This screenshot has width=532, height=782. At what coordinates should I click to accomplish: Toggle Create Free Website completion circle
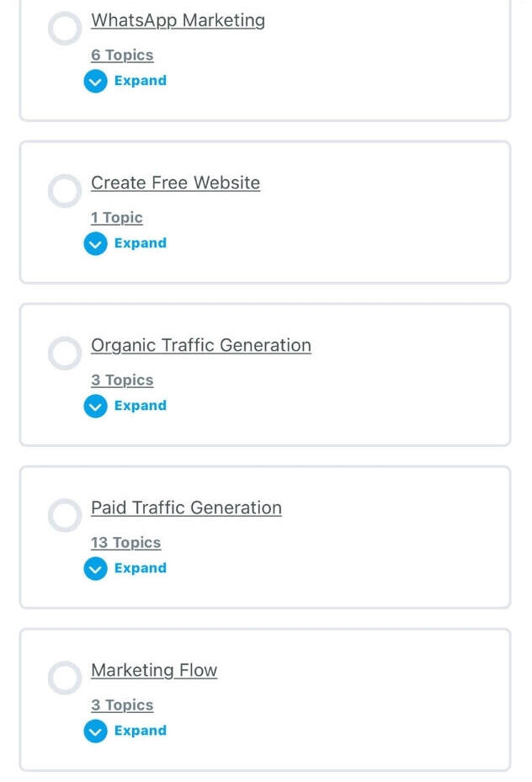pyautogui.click(x=65, y=191)
